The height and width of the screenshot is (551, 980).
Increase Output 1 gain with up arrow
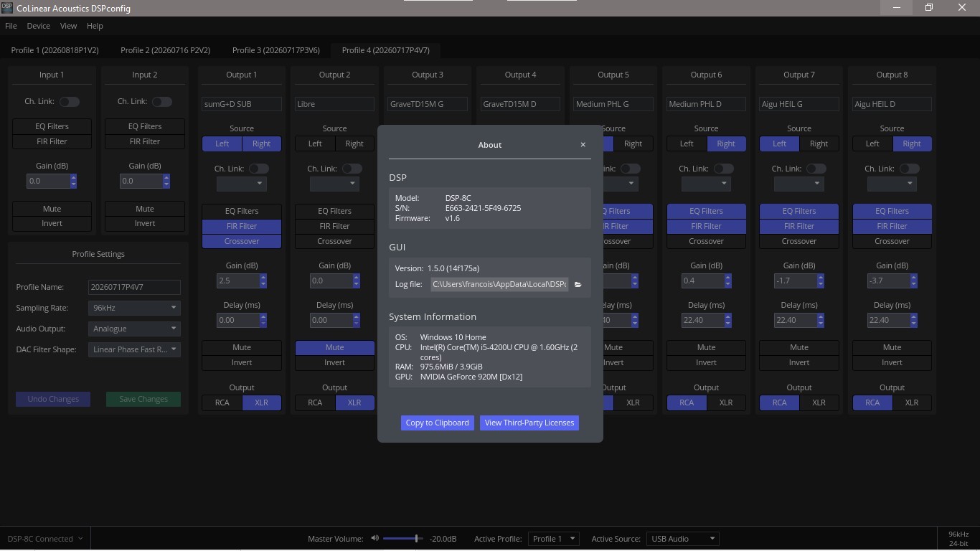tap(263, 278)
